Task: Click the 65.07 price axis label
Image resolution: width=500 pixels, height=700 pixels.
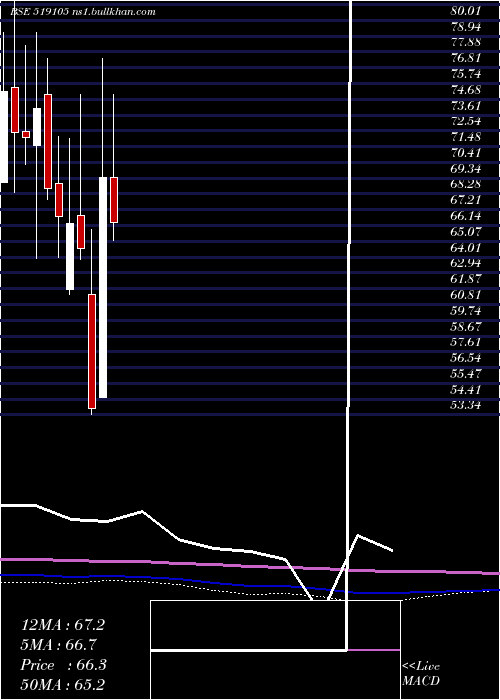Action: pos(466,232)
